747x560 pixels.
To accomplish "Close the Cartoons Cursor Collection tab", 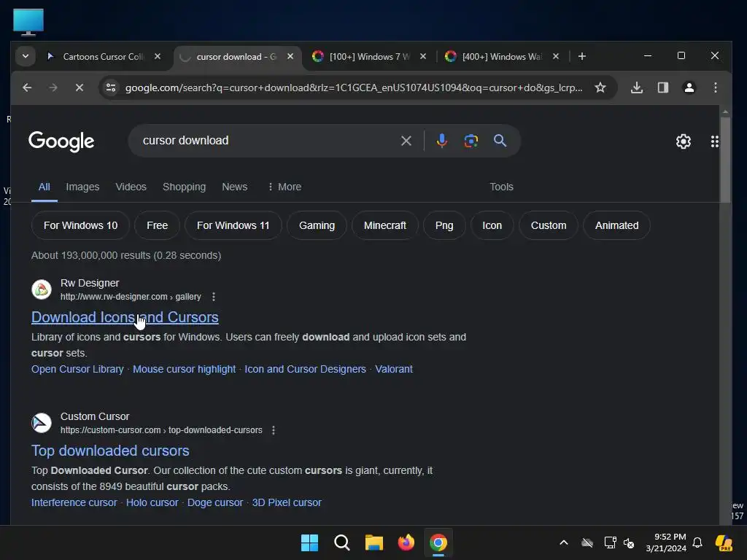I will [x=158, y=57].
